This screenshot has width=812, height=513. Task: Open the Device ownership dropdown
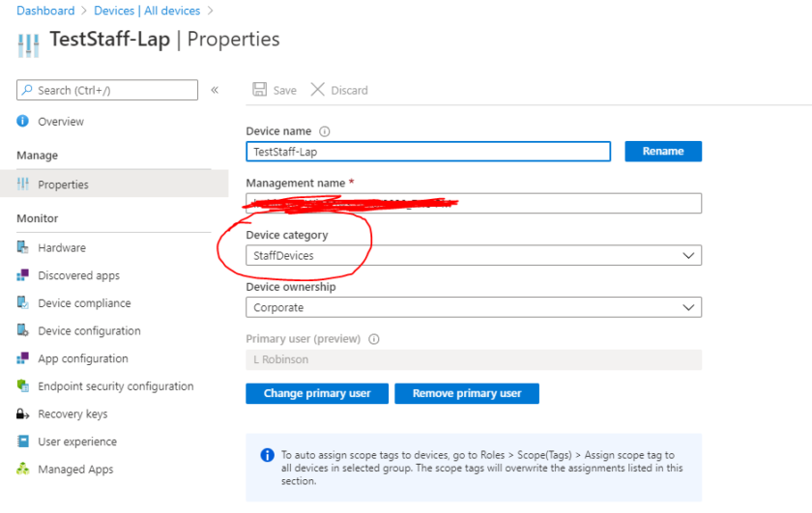click(474, 307)
